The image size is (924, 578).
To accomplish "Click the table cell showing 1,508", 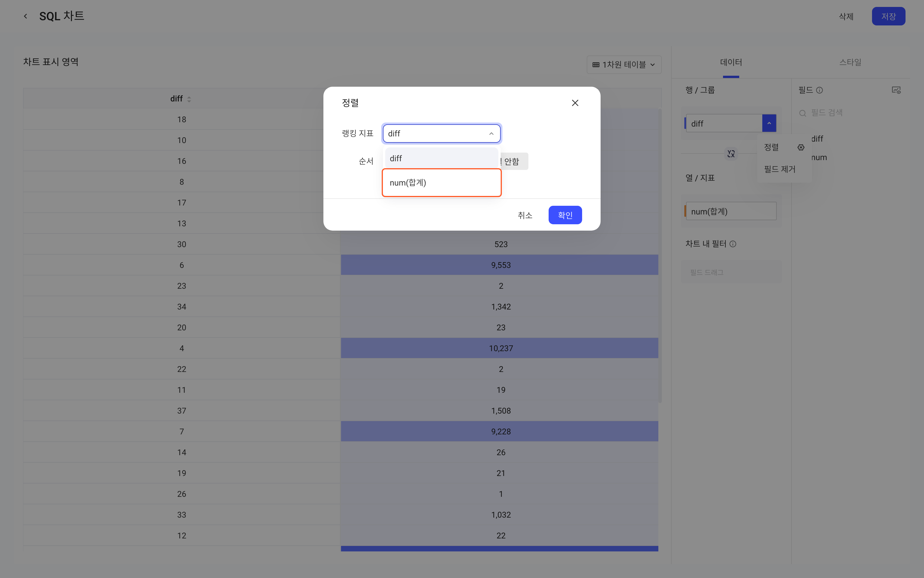I will pos(500,411).
